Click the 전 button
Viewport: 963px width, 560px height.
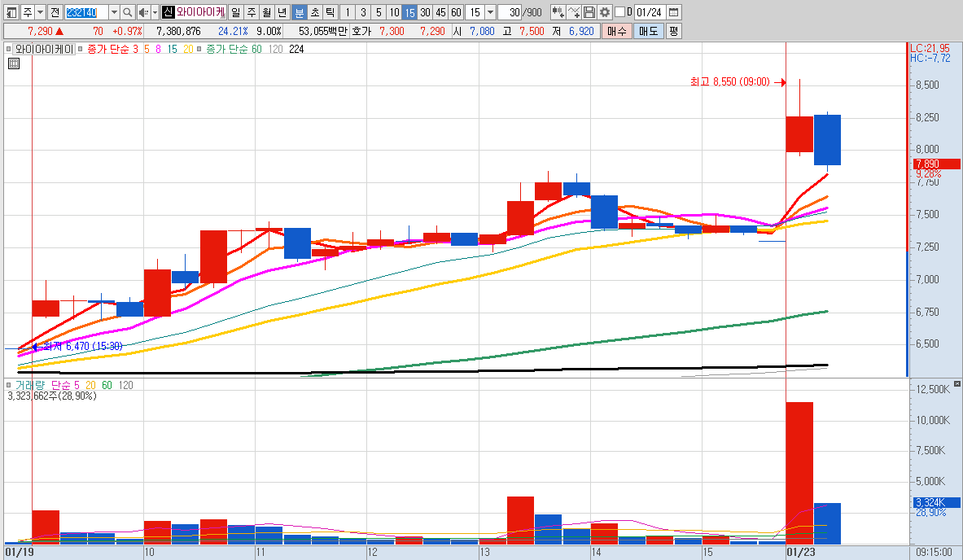pos(55,12)
